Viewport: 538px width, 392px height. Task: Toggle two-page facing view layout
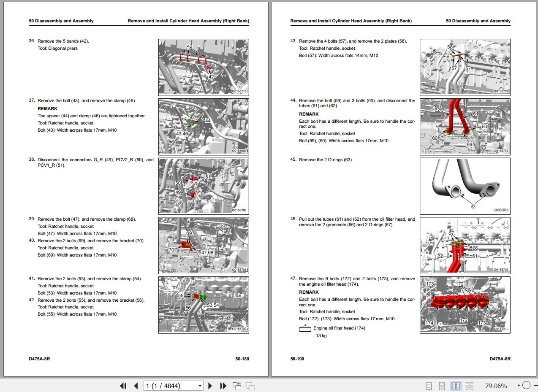point(456,386)
